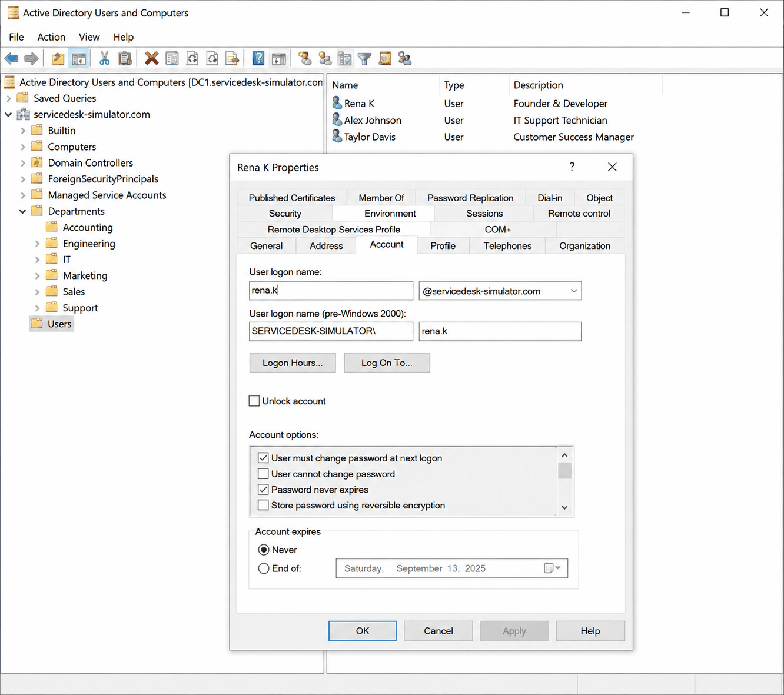784x695 pixels.
Task: Click the Domain Controllers folder icon
Action: [x=37, y=162]
